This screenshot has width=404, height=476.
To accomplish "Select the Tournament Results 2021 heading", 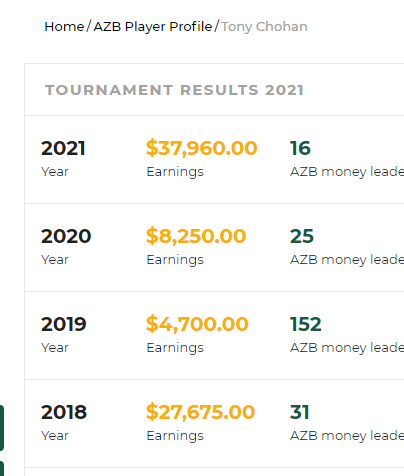I will click(x=174, y=90).
